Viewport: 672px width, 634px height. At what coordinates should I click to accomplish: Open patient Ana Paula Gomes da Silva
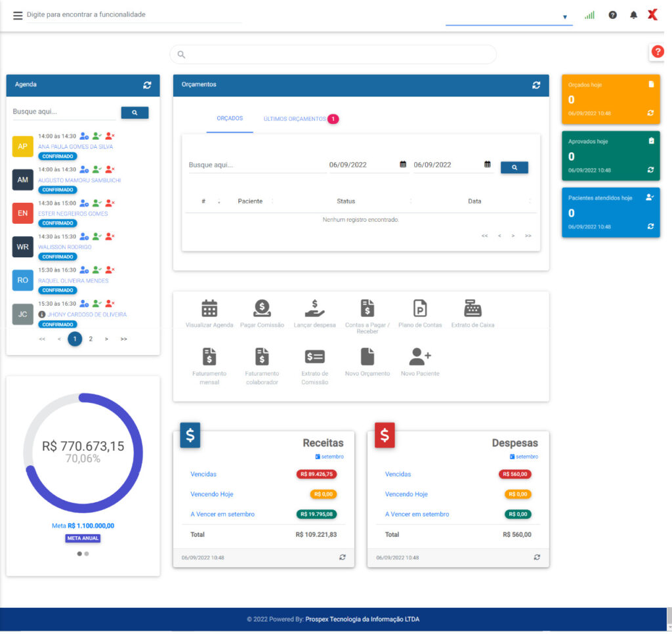click(x=75, y=147)
